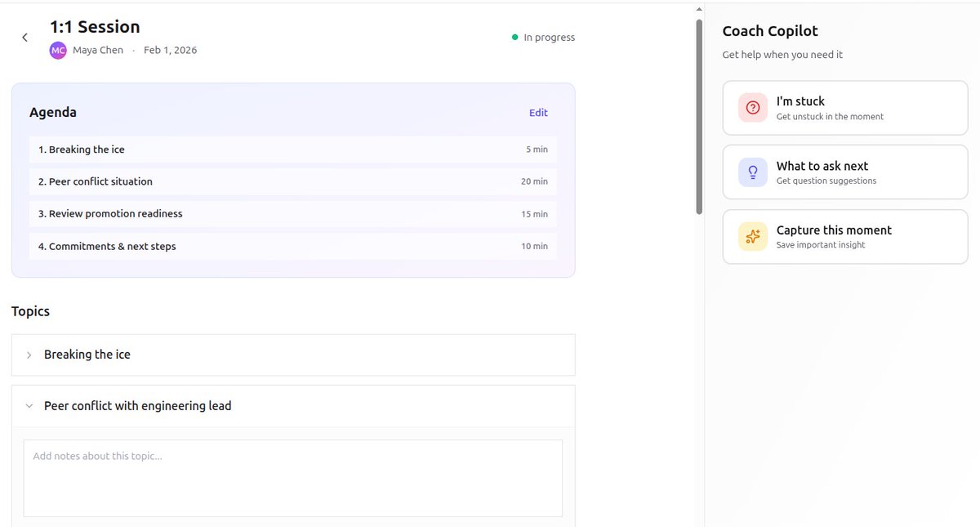
Task: Click the 1:1 Session title
Action: pyautogui.click(x=95, y=27)
